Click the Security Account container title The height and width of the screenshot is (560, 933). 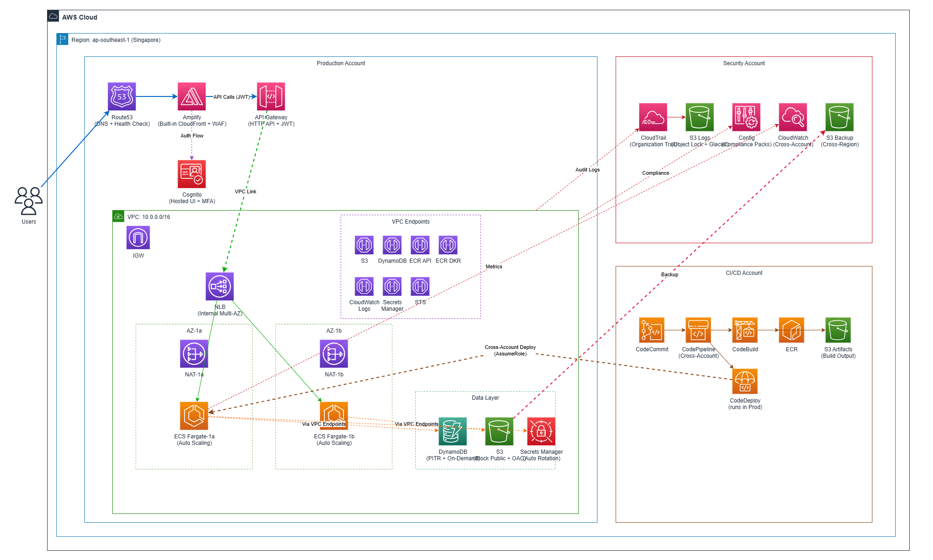click(744, 63)
